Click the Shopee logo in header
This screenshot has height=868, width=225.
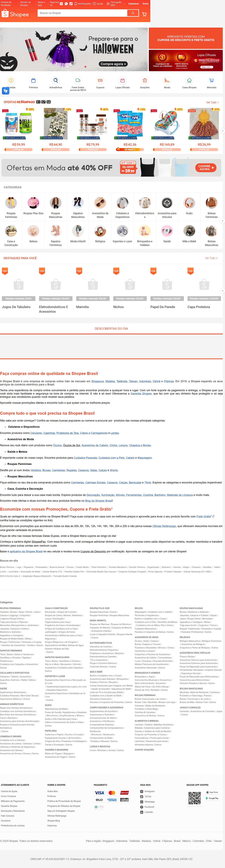15,14
